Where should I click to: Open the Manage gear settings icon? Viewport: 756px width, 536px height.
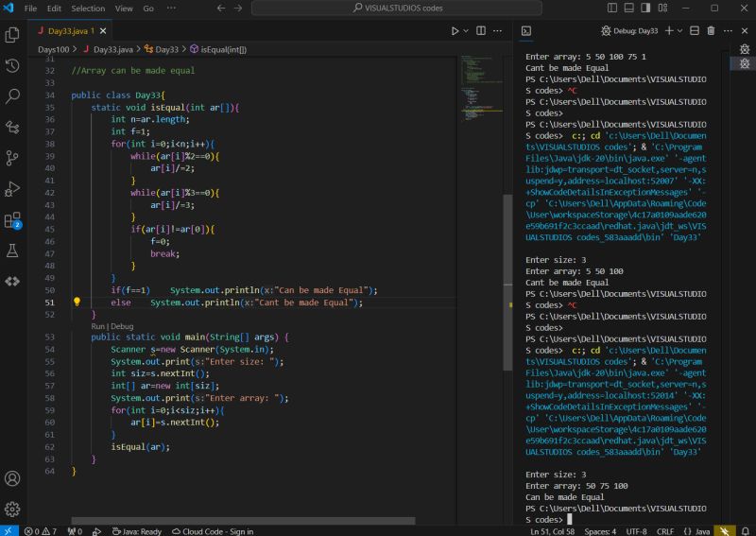pyautogui.click(x=12, y=509)
